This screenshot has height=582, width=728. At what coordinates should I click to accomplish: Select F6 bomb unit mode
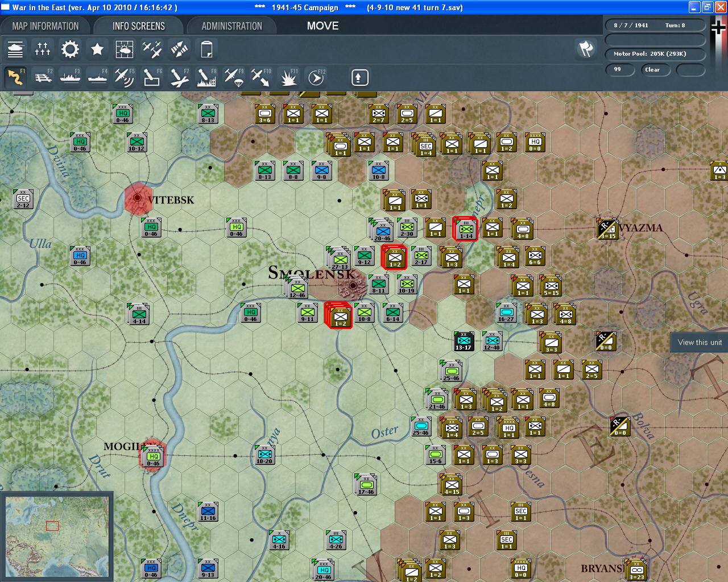[x=152, y=77]
